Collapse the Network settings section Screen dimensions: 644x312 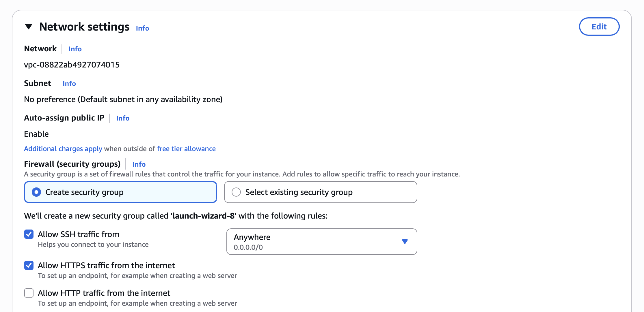[27, 27]
